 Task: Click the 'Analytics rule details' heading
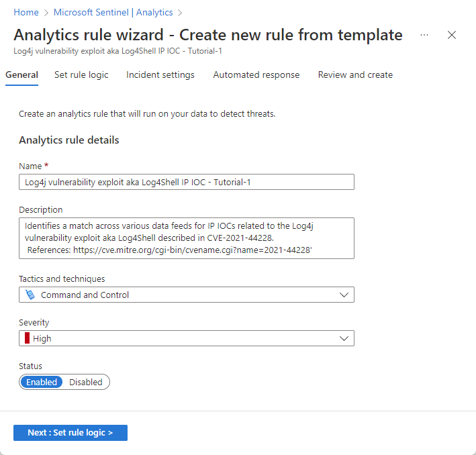click(x=69, y=140)
